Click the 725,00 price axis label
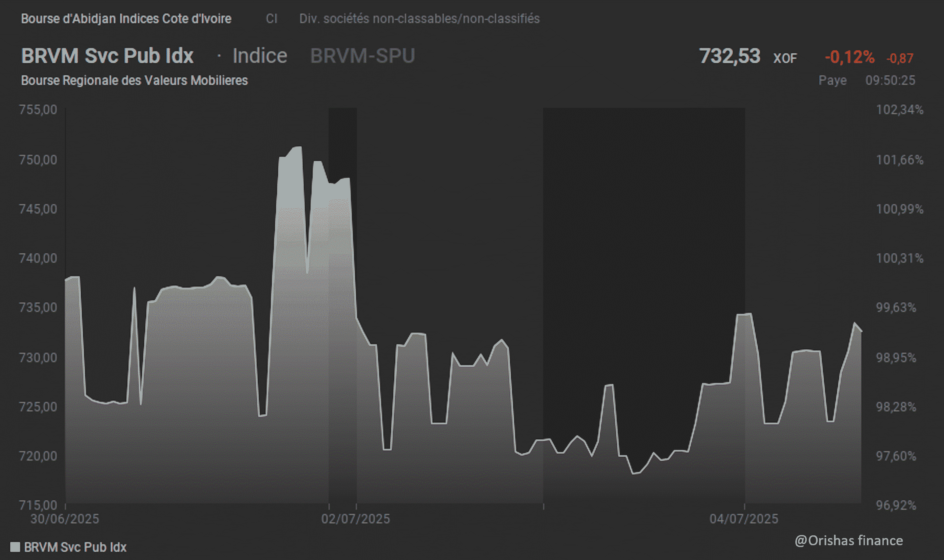This screenshot has height=560, width=944. (38, 407)
